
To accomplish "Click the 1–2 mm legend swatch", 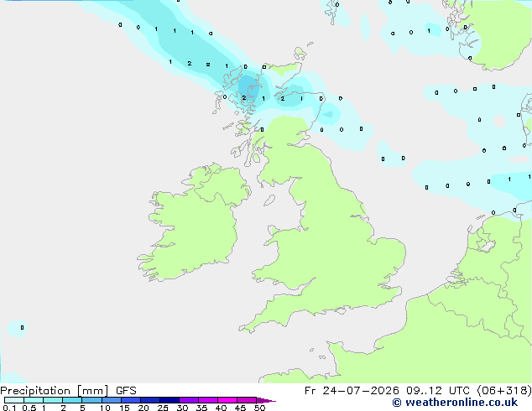I will (53, 400).
